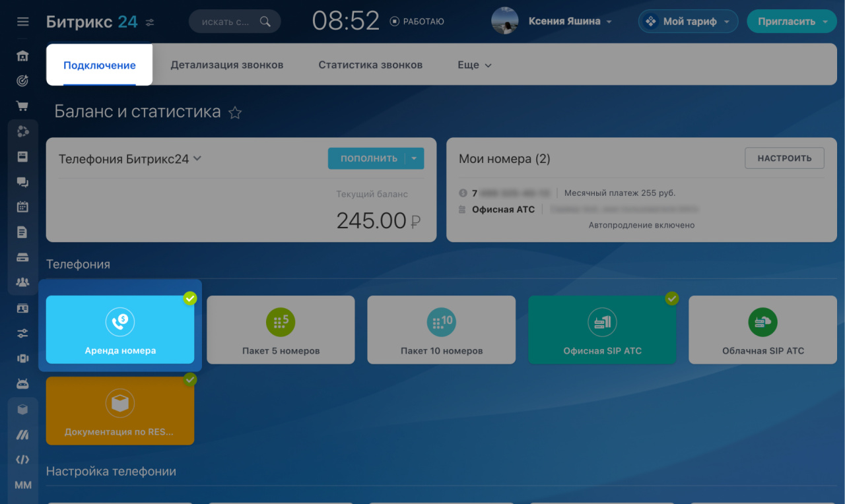The height and width of the screenshot is (504, 845).
Task: Switch to the Статистика звонков tab
Action: 370,65
